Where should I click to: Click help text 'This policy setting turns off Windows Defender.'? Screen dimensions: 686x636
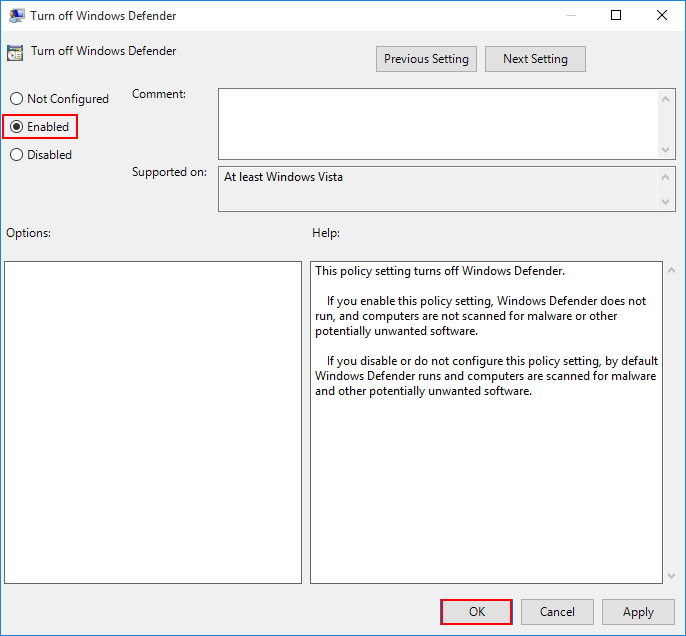pos(440,271)
